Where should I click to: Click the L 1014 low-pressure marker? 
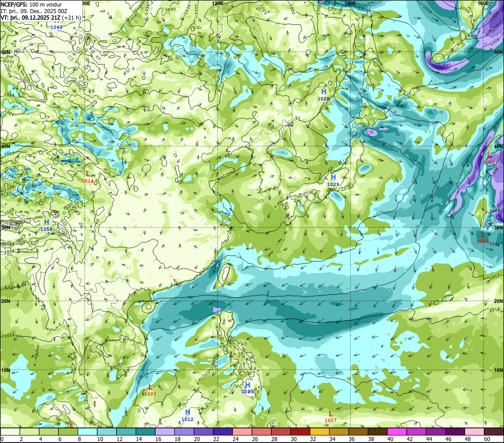pos(87,177)
